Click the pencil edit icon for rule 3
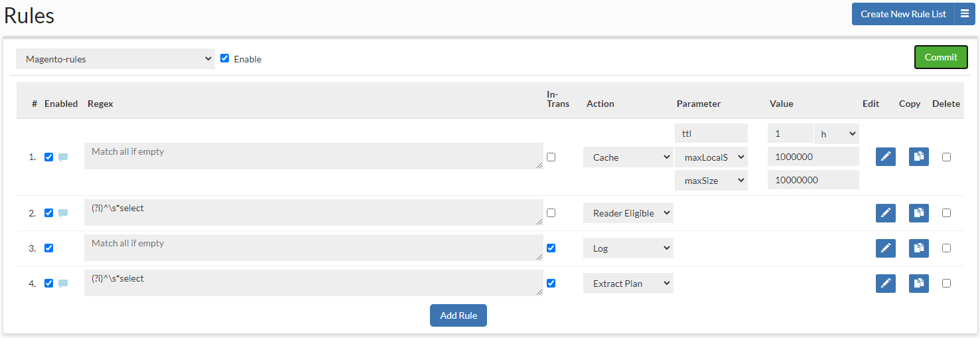Image resolution: width=980 pixels, height=338 pixels. pos(885,248)
